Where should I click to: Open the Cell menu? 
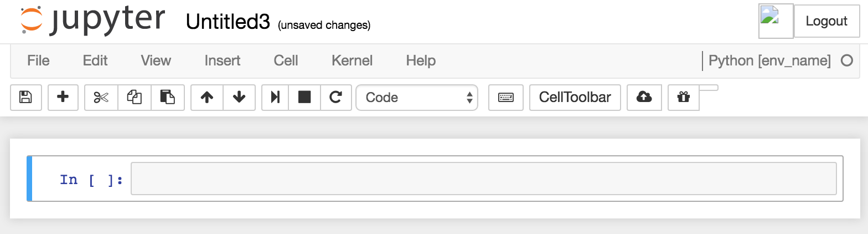(x=286, y=60)
